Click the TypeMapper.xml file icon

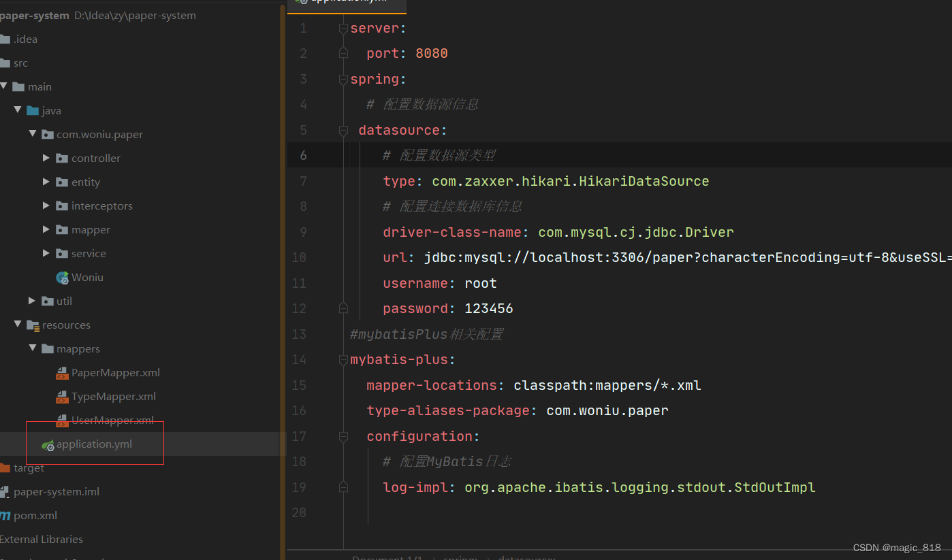62,397
